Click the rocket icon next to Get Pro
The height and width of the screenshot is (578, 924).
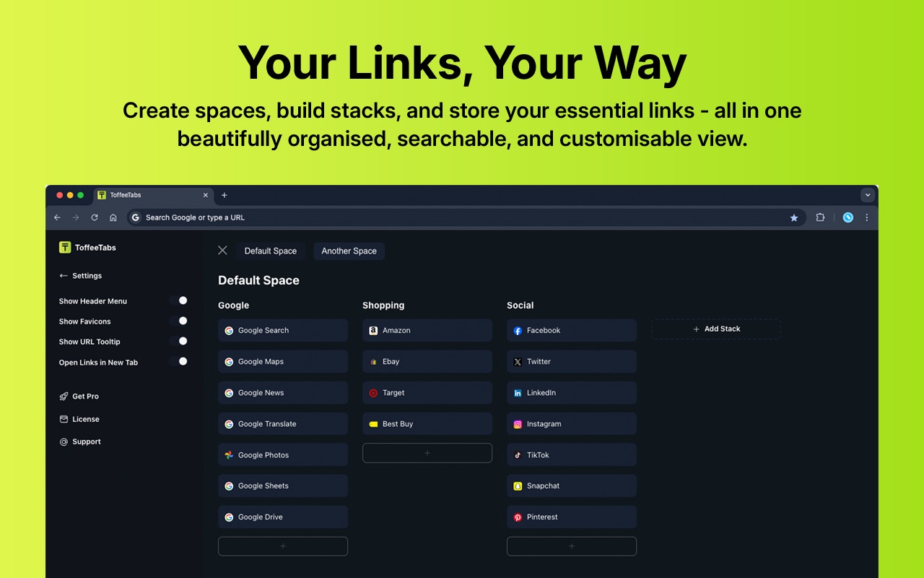click(64, 396)
